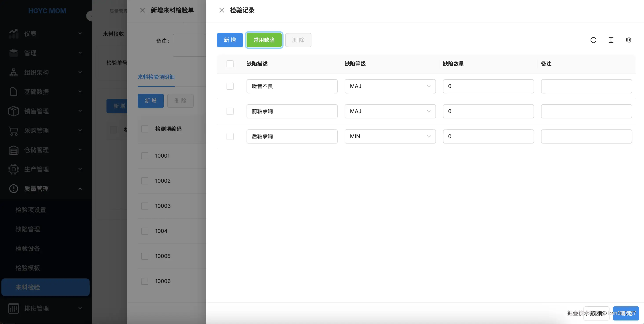Select all defect rows via header checkbox
The image size is (644, 324).
[x=230, y=64]
